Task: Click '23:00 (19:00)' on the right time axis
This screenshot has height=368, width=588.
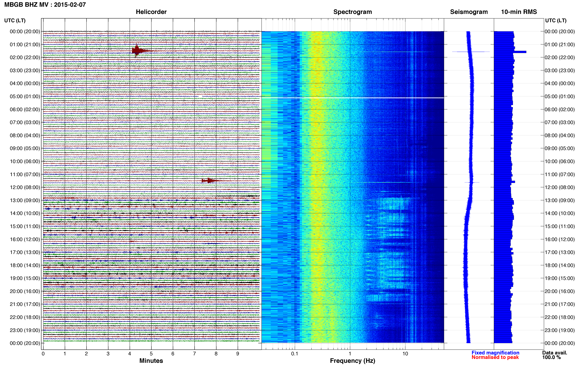Action: (x=560, y=330)
